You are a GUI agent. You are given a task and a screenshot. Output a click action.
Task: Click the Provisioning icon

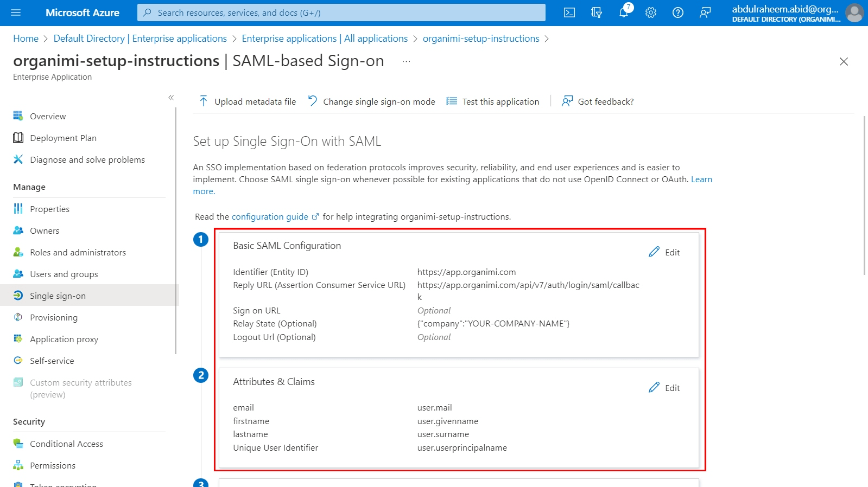(x=18, y=317)
